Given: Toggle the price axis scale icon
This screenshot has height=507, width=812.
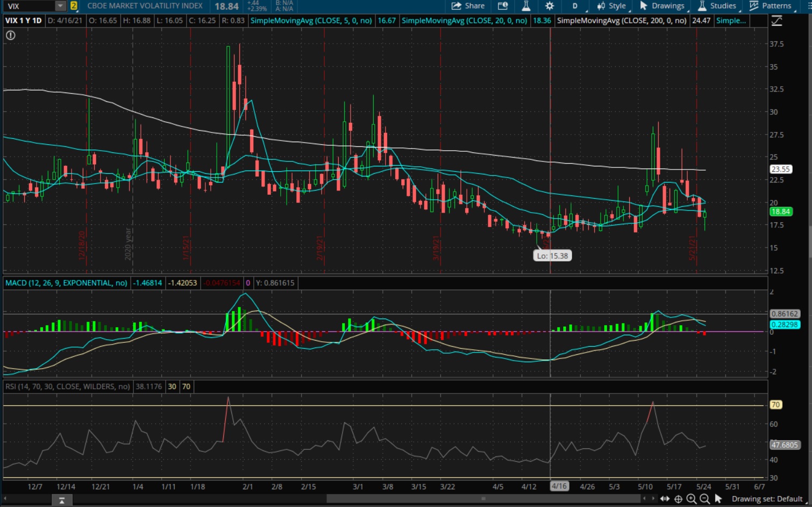Looking at the screenshot, I should pos(777,21).
